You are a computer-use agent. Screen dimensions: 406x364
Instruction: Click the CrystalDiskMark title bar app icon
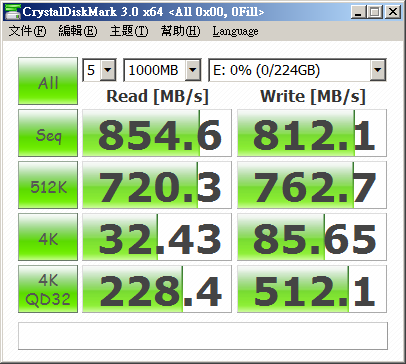[12, 12]
